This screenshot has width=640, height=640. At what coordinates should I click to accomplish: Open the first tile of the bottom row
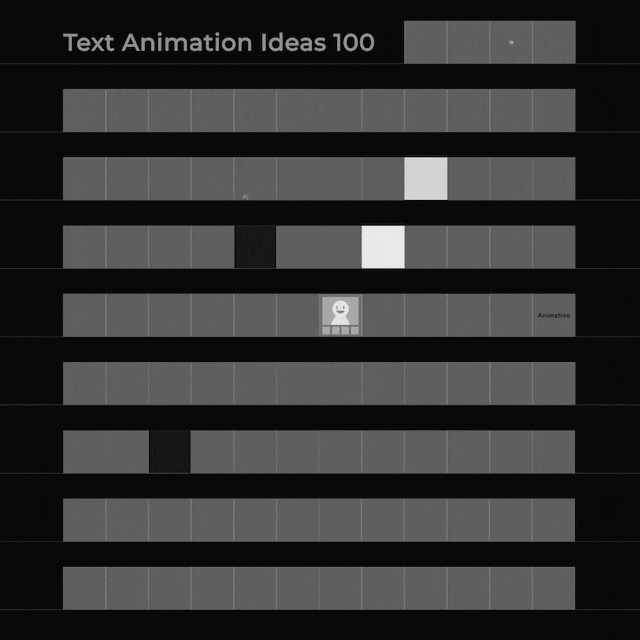point(84,588)
